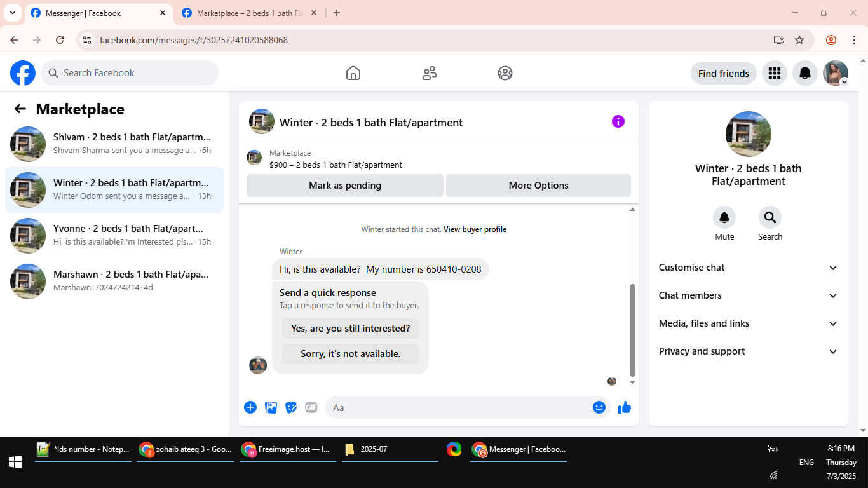
Task: Open the purple conversation information icon
Action: pyautogui.click(x=618, y=121)
